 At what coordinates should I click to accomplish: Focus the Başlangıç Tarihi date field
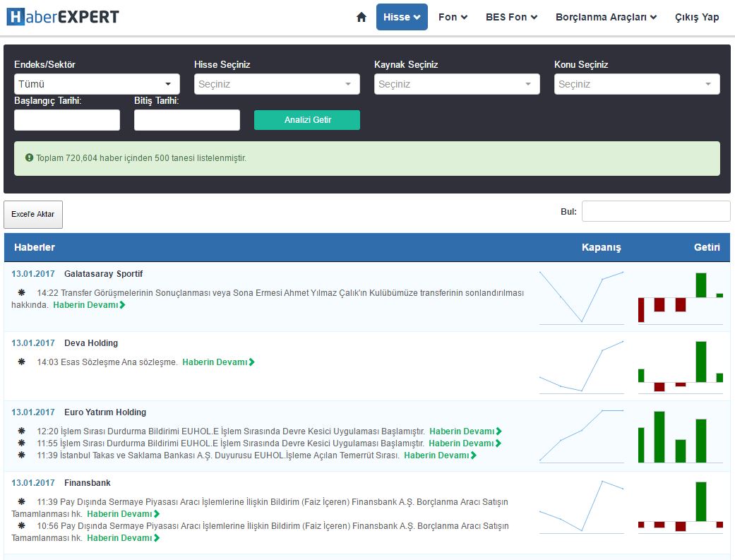coord(67,120)
